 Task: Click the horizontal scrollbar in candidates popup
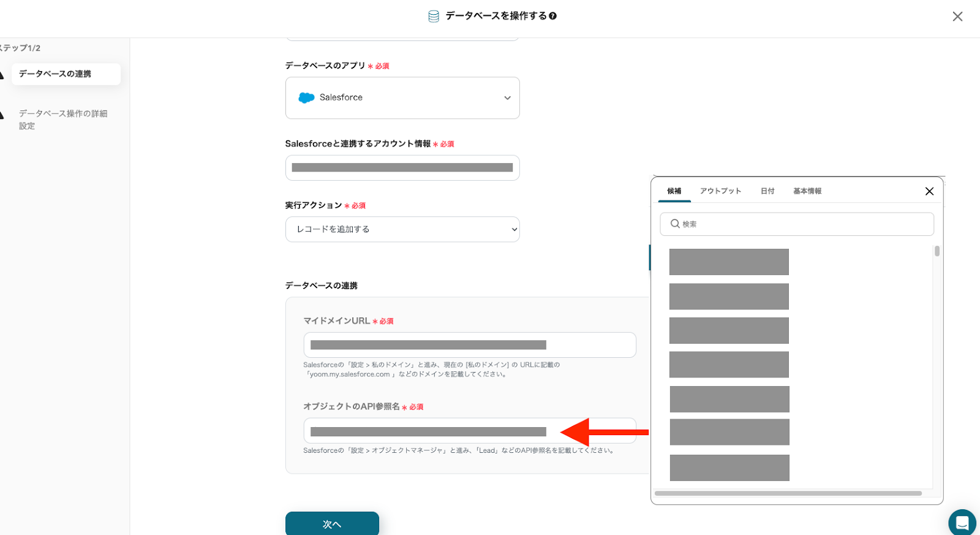point(788,493)
